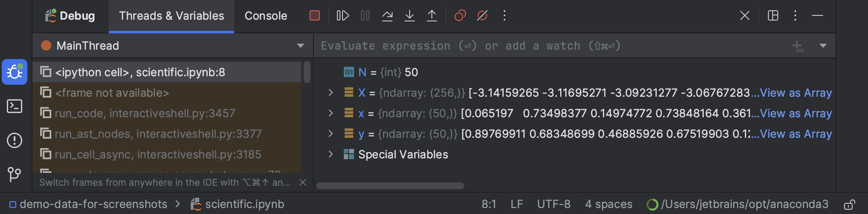Screen dimensions: 868x214
Task: Toggle the read-only lock icon
Action: tap(849, 205)
